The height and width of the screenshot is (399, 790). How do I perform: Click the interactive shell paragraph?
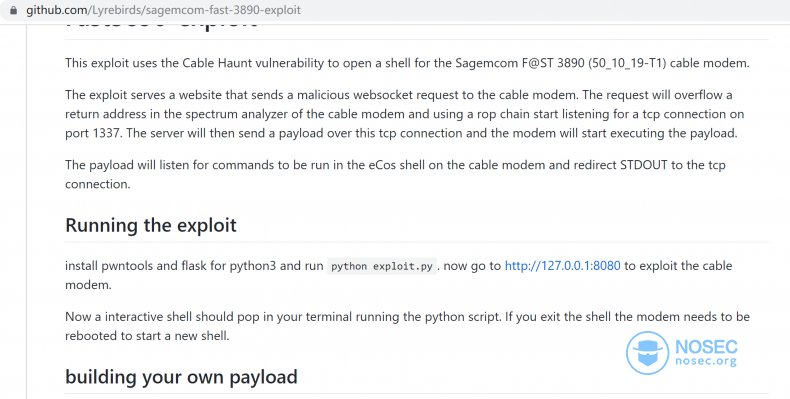click(407, 326)
